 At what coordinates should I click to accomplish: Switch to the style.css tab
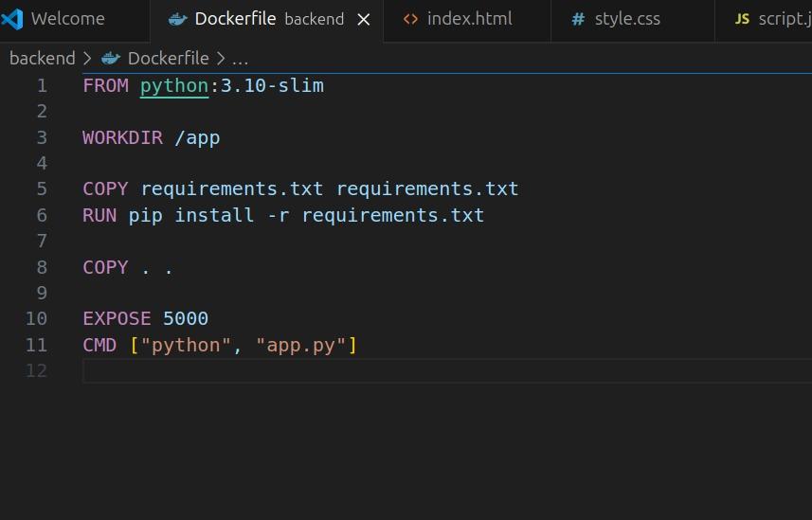(626, 19)
